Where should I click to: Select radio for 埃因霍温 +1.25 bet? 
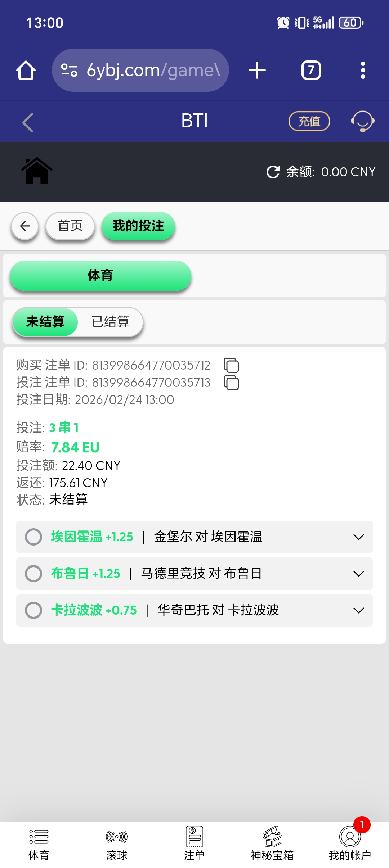[x=33, y=537]
